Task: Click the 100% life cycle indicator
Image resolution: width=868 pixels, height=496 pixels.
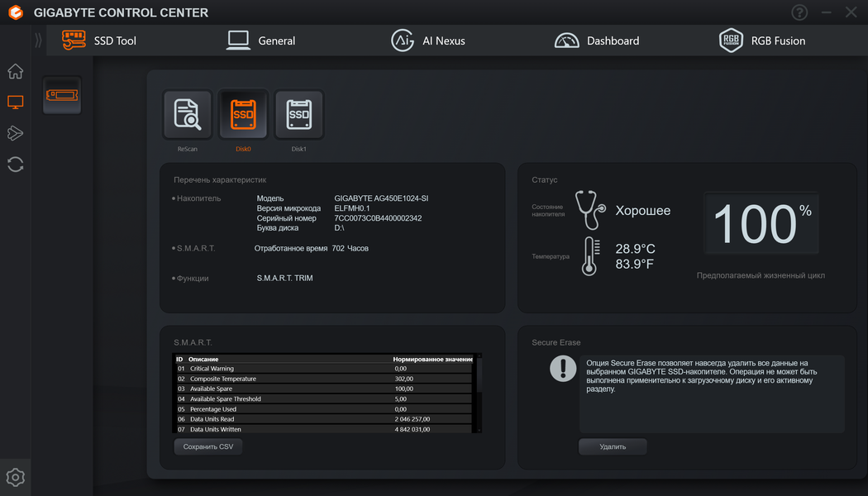Action: click(761, 223)
